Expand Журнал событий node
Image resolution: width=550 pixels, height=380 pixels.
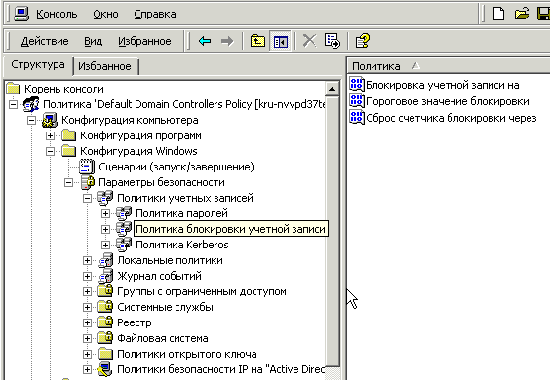[x=87, y=276]
